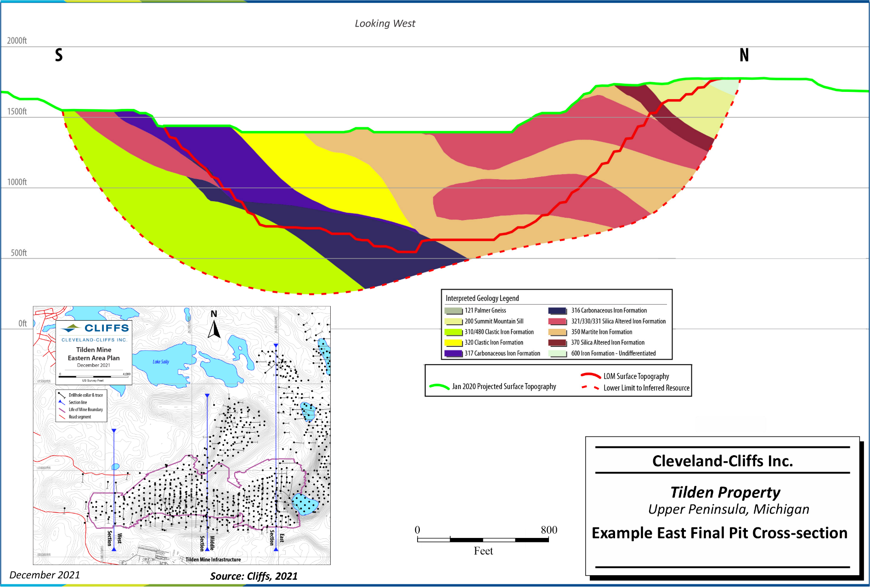The width and height of the screenshot is (870, 588).
Task: Click the bold 'N' label above the cross-section
Action: pyautogui.click(x=744, y=55)
